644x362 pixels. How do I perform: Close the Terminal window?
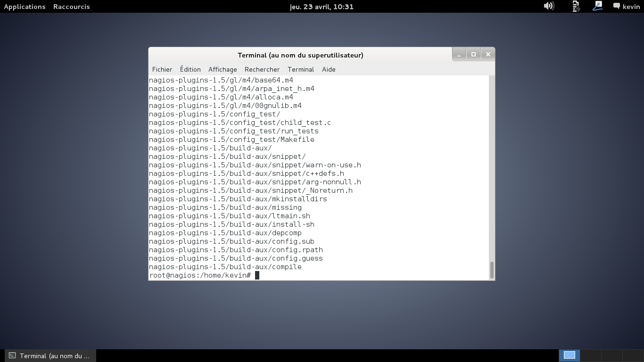tap(488, 55)
